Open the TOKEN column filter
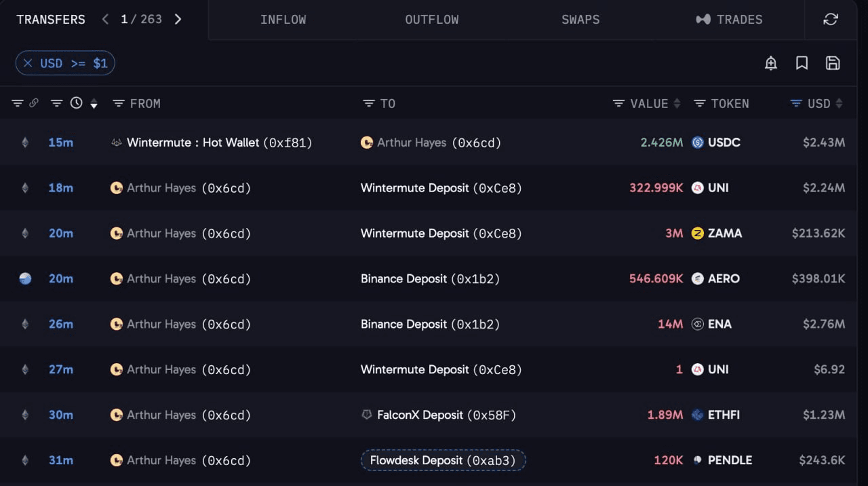The image size is (868, 486). pyautogui.click(x=700, y=103)
